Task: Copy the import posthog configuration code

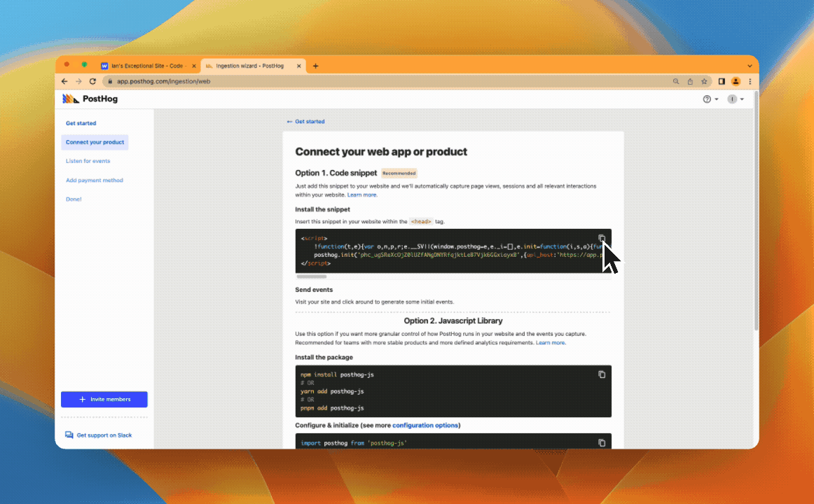Action: 601,442
